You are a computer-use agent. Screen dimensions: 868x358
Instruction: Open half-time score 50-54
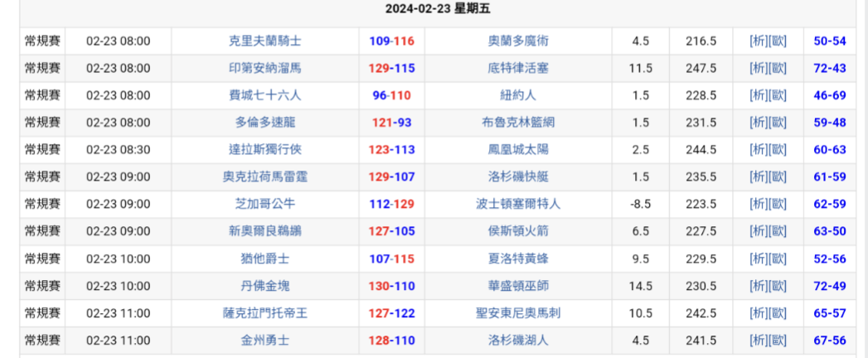pos(830,41)
